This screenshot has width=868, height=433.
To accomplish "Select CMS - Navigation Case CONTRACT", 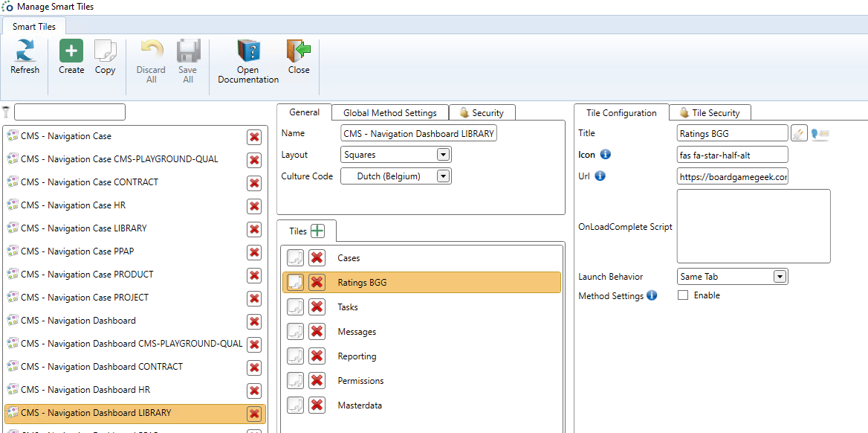I will (90, 182).
